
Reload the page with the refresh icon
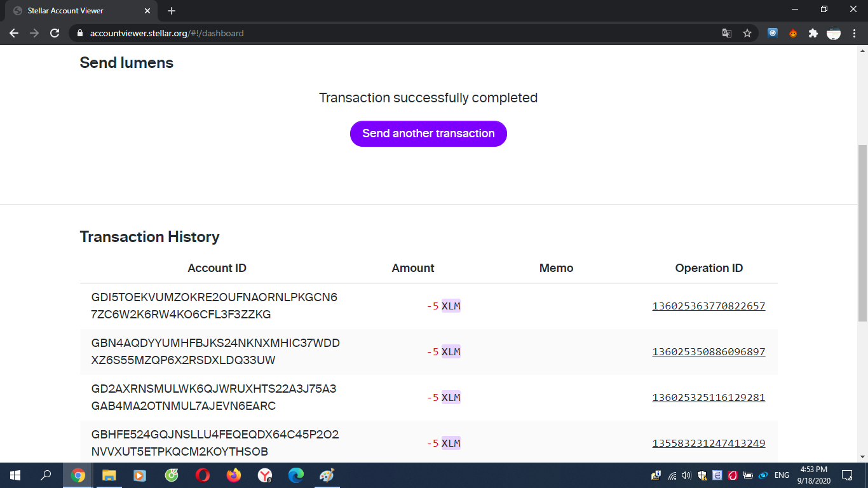[55, 33]
